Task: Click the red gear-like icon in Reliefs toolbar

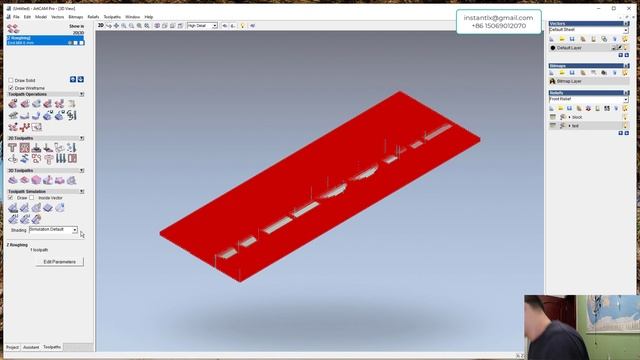Action: click(588, 108)
